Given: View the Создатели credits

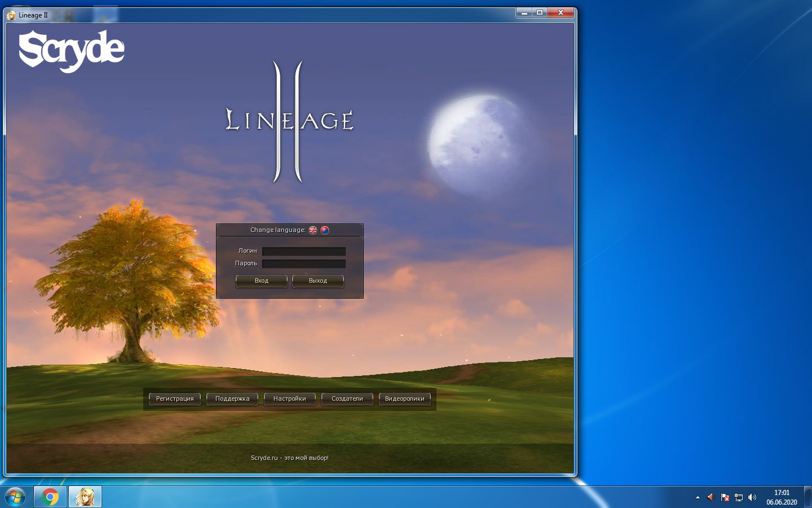Looking at the screenshot, I should click(347, 398).
